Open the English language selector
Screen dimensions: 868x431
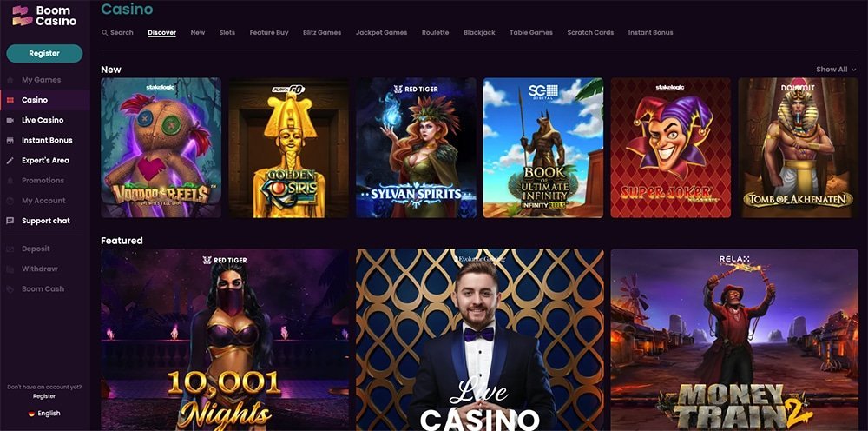click(x=44, y=414)
